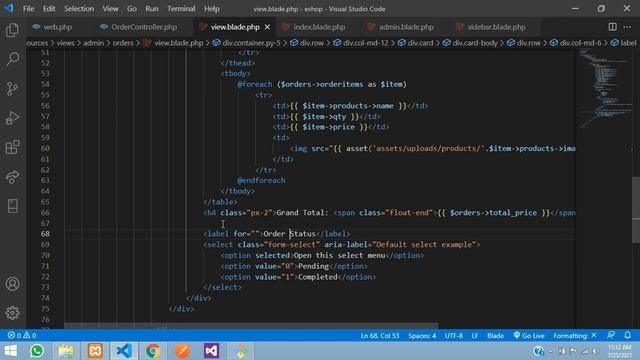Click the UTF-8 encoding selector

point(453,336)
